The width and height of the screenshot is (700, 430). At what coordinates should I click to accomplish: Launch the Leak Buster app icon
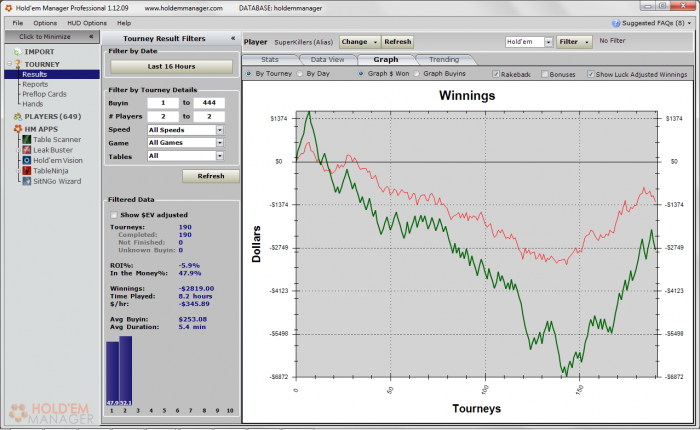(x=26, y=150)
